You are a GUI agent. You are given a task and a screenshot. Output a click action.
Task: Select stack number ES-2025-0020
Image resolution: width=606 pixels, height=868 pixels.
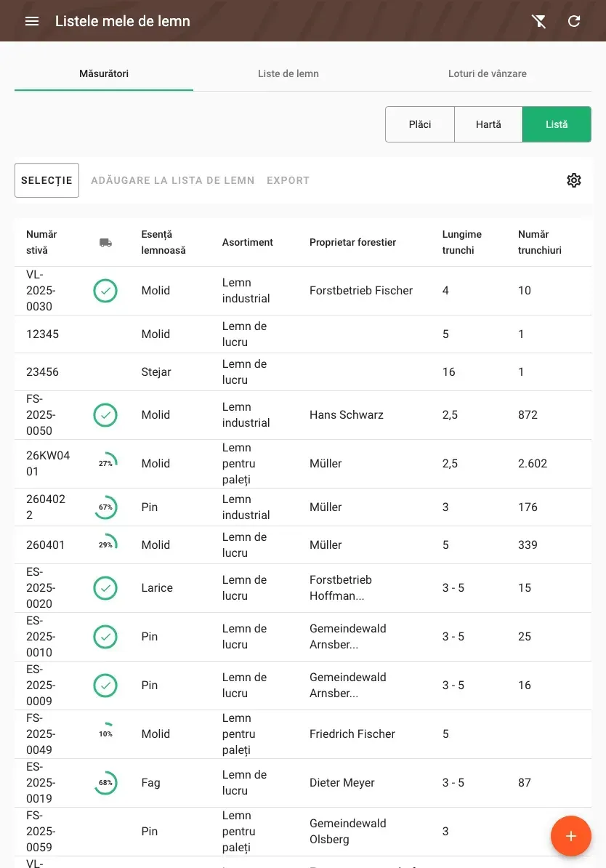click(41, 588)
